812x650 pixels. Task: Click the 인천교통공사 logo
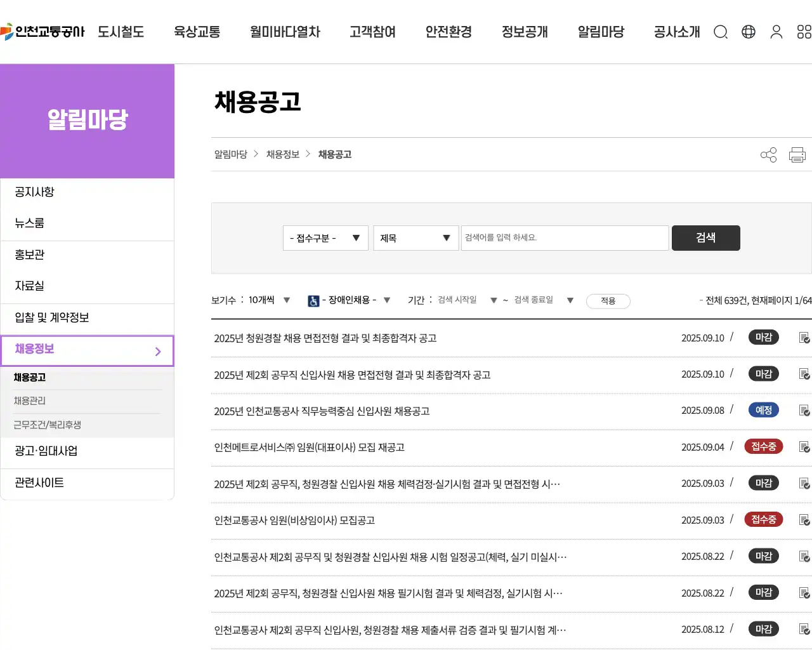[x=43, y=31]
